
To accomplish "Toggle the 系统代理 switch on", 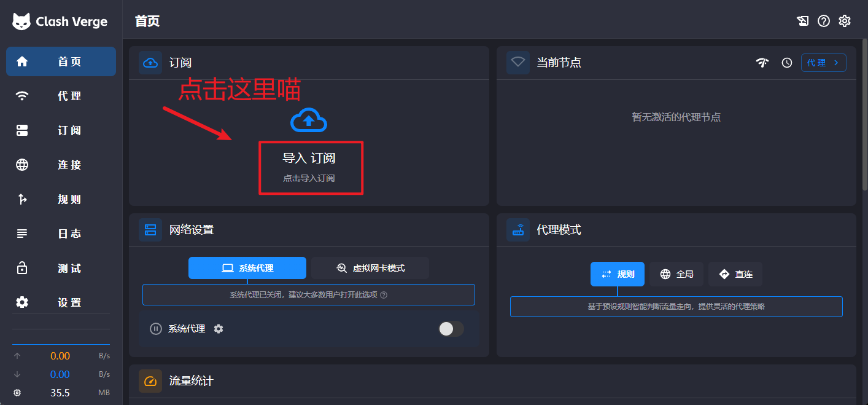I will point(451,329).
